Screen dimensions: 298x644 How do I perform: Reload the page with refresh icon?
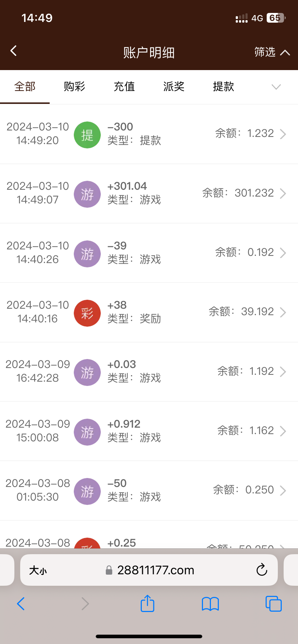click(262, 570)
